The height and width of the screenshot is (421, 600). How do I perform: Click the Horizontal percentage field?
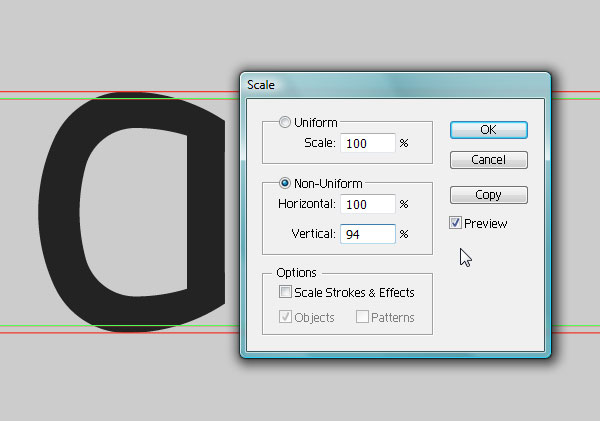pos(368,204)
